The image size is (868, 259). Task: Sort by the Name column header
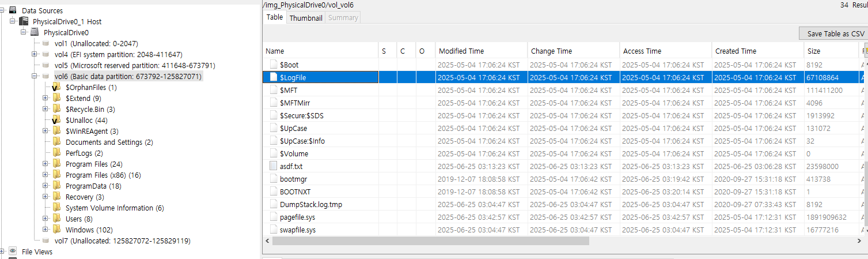(320, 51)
